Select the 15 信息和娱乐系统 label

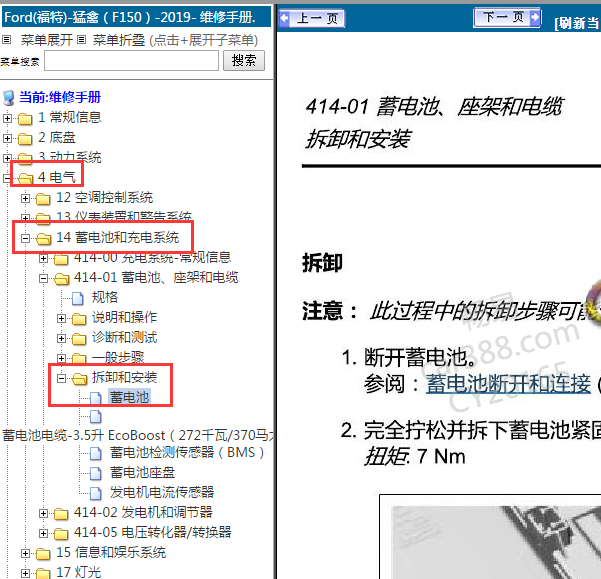tap(111, 552)
